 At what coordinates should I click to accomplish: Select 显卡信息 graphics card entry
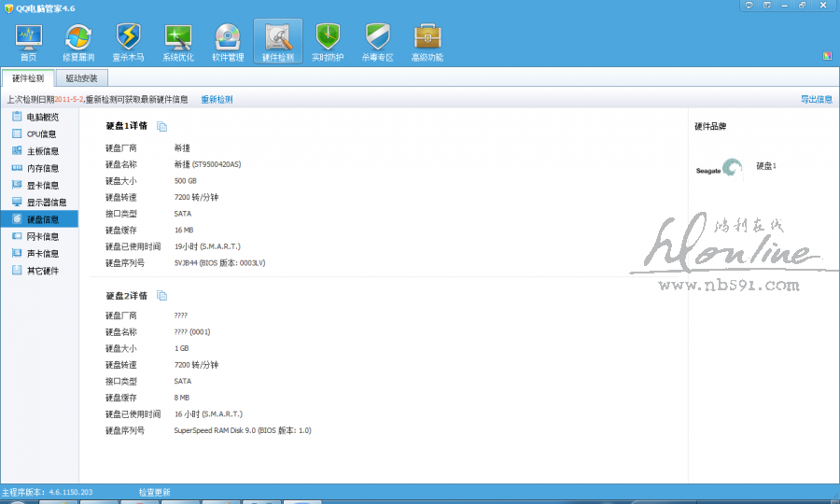point(42,185)
